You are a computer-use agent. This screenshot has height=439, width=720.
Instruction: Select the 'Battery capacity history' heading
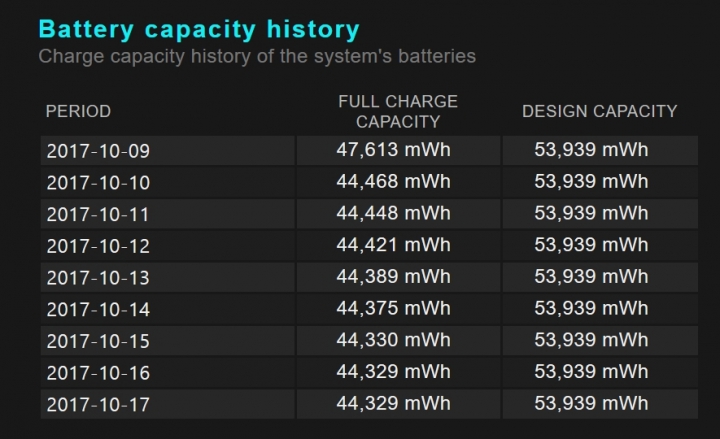click(199, 30)
